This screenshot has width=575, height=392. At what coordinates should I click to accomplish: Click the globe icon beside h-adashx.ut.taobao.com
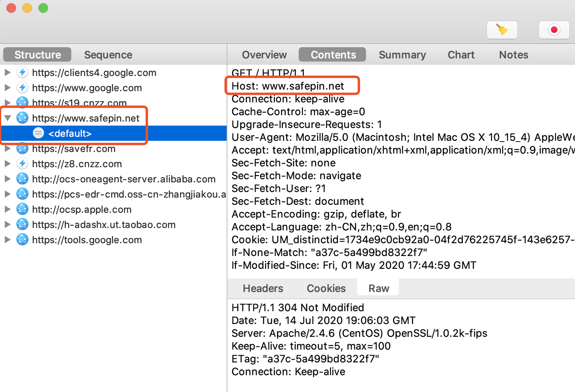point(22,224)
